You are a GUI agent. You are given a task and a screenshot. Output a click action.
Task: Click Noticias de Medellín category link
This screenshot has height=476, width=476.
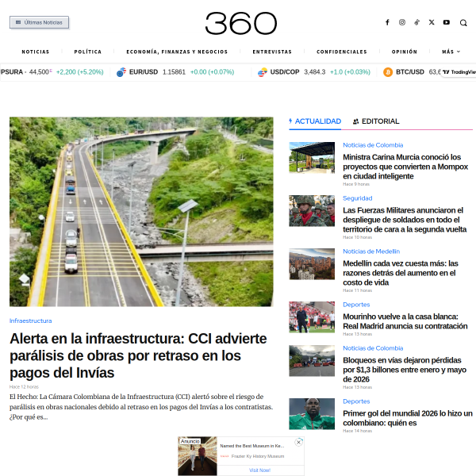click(371, 251)
